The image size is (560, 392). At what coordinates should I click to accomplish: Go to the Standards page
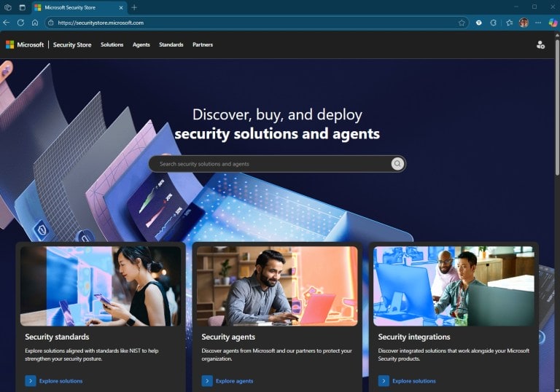coord(171,44)
